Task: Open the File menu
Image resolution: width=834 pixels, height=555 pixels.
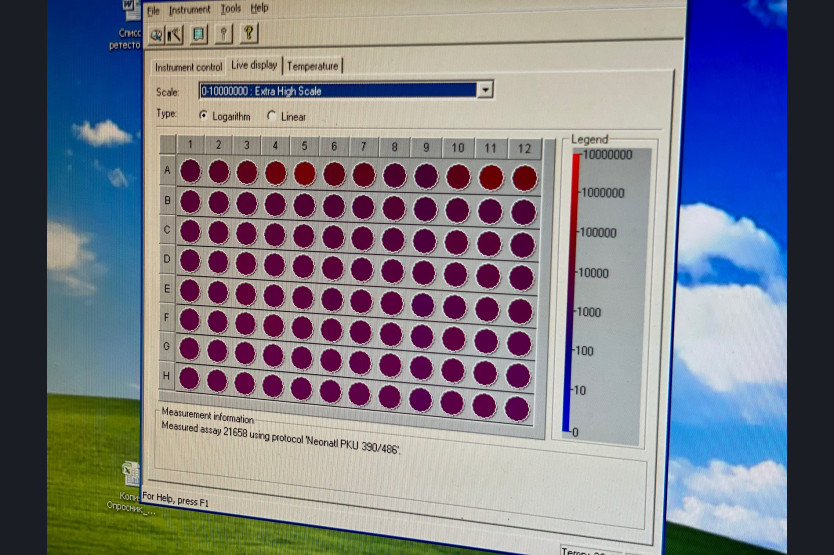Action: tap(154, 11)
